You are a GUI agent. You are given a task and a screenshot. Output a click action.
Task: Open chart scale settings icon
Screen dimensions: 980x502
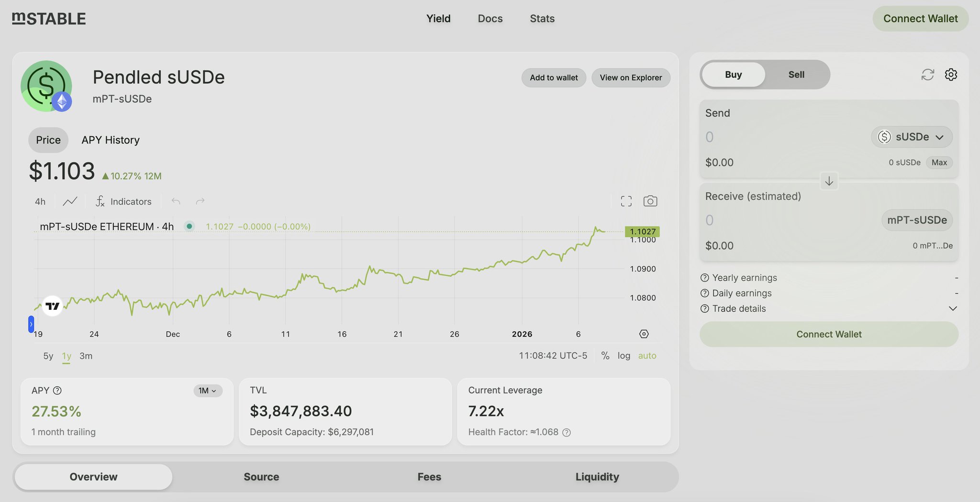(x=644, y=334)
